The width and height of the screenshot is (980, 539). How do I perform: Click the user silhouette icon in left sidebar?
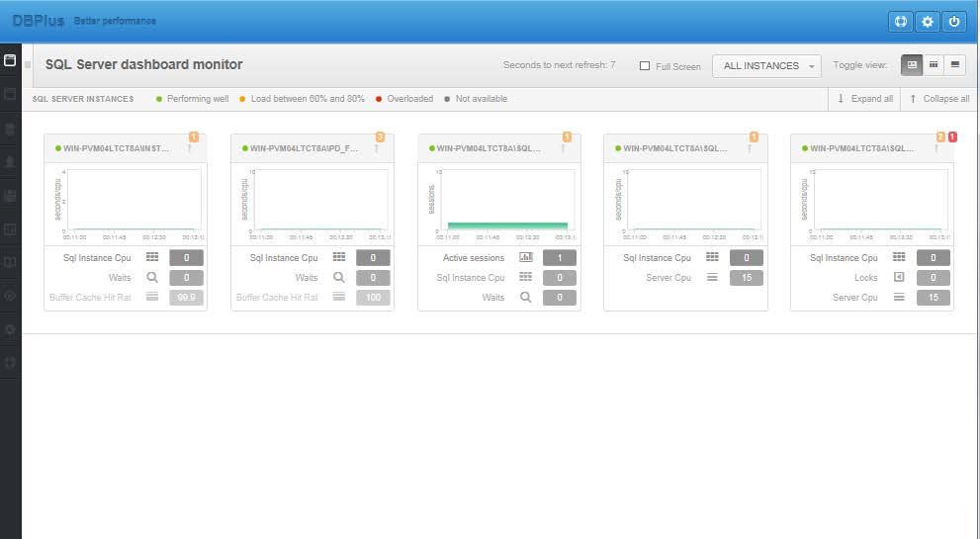click(10, 162)
